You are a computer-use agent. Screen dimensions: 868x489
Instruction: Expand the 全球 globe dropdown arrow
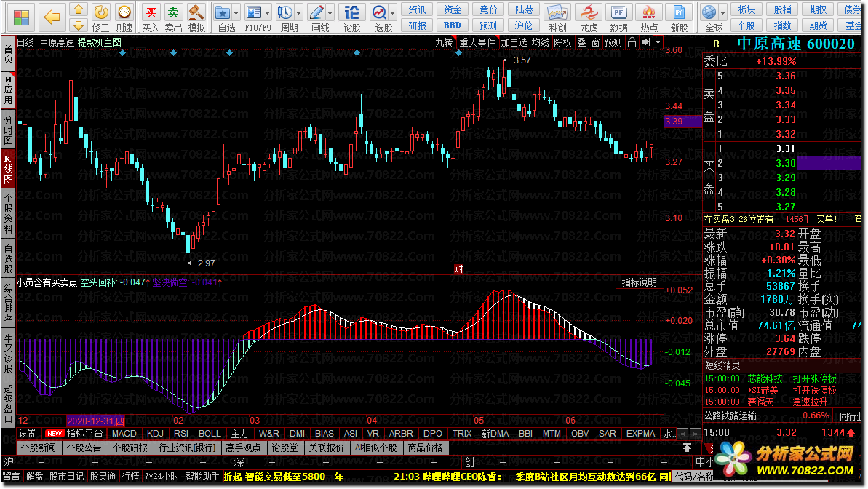coord(723,13)
